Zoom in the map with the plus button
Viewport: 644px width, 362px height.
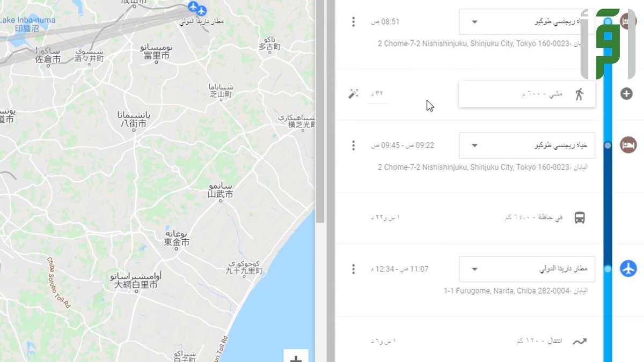point(296,358)
